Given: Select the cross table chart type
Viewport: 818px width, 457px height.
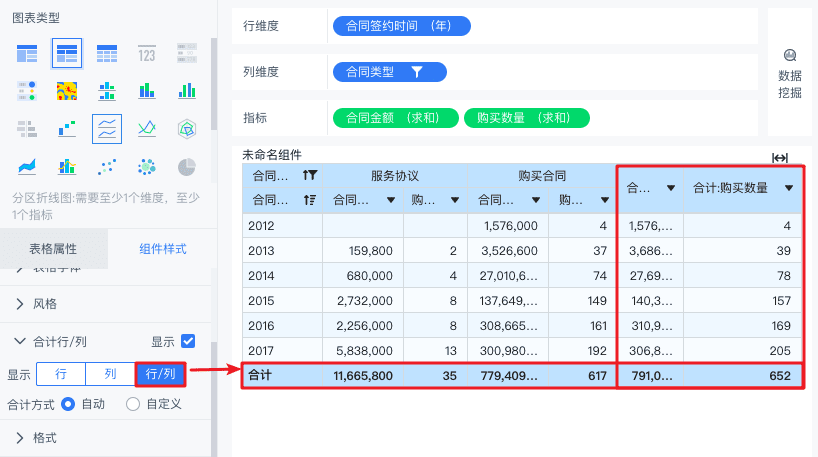Looking at the screenshot, I should click(x=67, y=54).
